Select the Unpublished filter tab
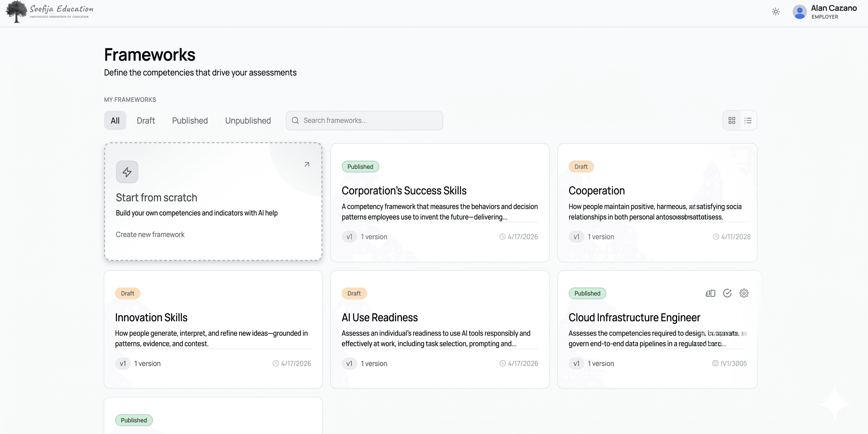This screenshot has width=868, height=434. point(248,120)
